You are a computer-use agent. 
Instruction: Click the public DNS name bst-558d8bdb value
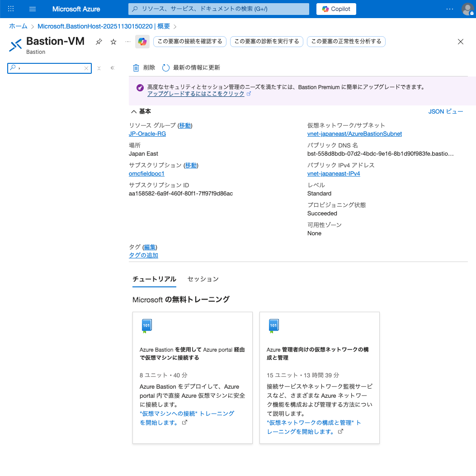[380, 154]
